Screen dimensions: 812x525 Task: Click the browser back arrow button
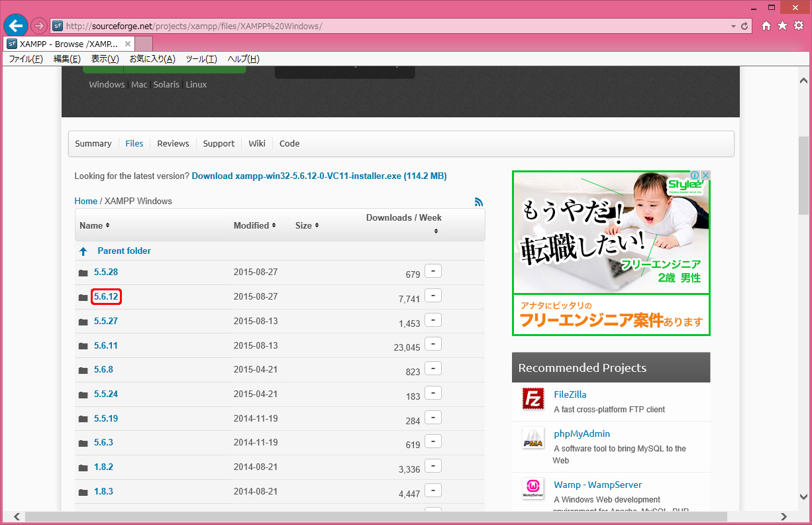tap(16, 26)
